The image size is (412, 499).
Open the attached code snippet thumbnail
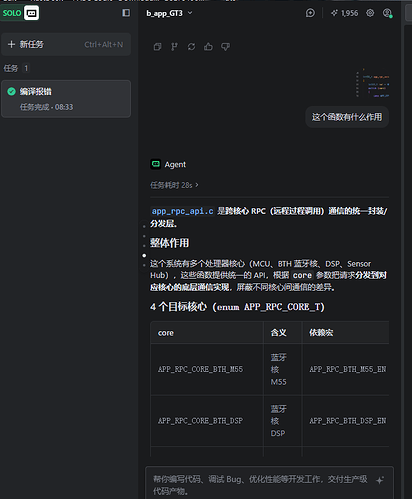click(x=372, y=83)
